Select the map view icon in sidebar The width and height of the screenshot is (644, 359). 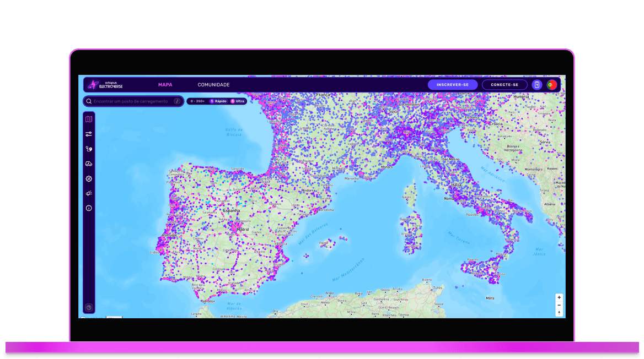(x=89, y=118)
